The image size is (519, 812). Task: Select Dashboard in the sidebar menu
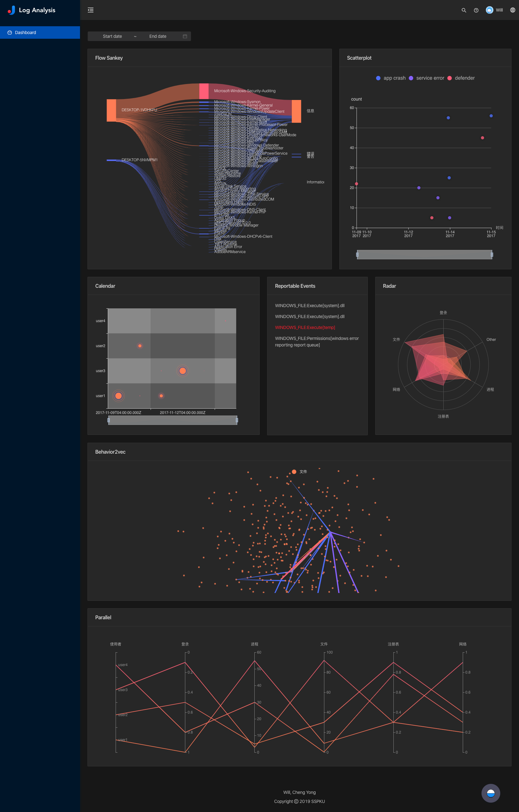(x=40, y=32)
